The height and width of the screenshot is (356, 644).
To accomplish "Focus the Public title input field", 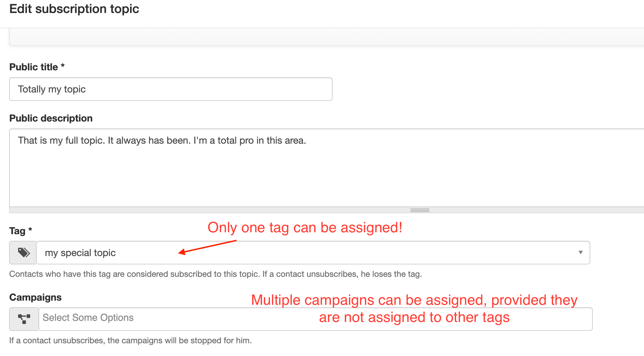I will [171, 89].
